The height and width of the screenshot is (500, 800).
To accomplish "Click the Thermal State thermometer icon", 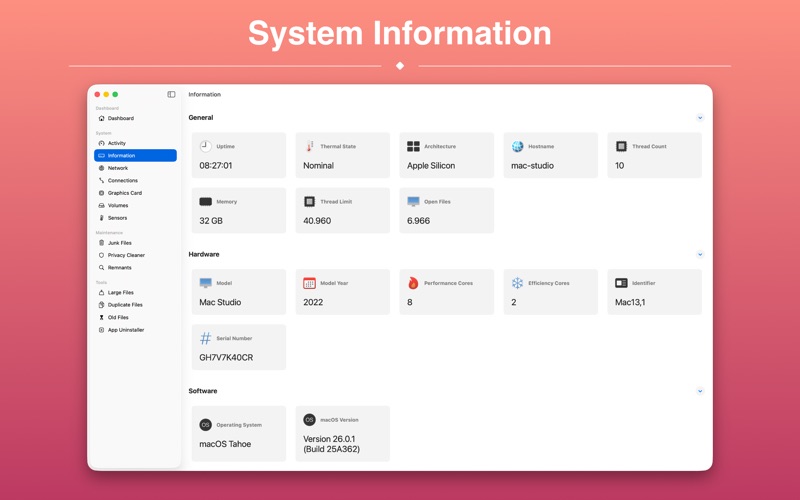I will [x=309, y=146].
